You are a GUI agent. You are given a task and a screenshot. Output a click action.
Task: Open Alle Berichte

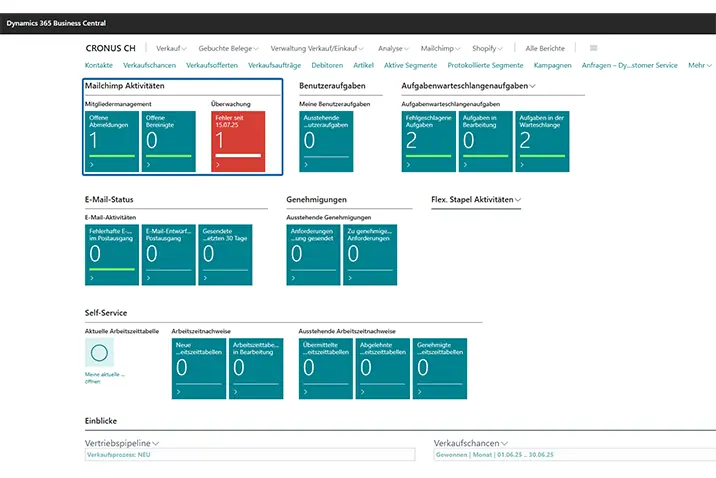point(545,48)
